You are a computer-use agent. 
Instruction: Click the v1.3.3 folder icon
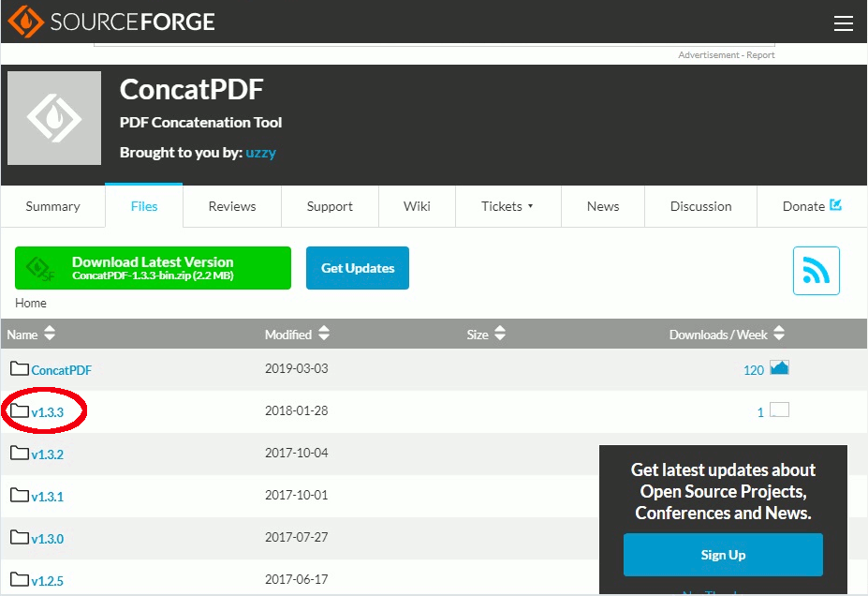pyautogui.click(x=20, y=410)
